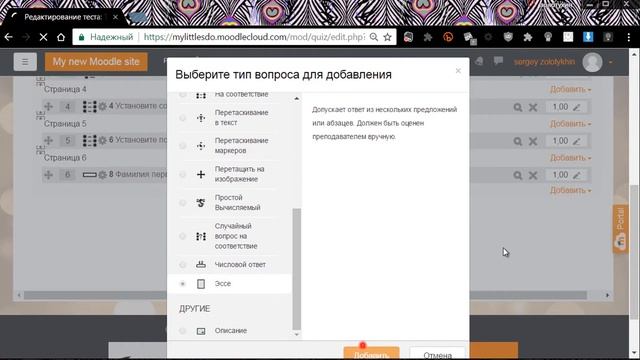The image size is (640, 360).
Task: Preview question 4 with magnifier icon
Action: [x=518, y=107]
